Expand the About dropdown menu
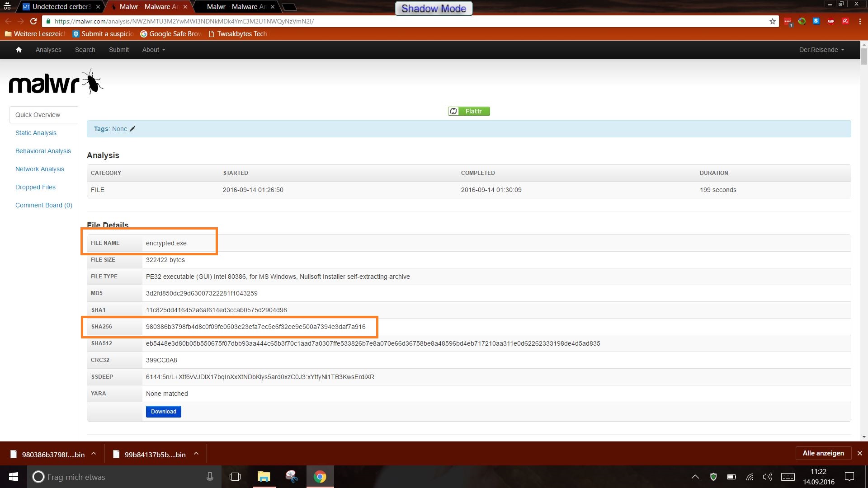Screen dimensions: 868x488 pyautogui.click(x=154, y=50)
